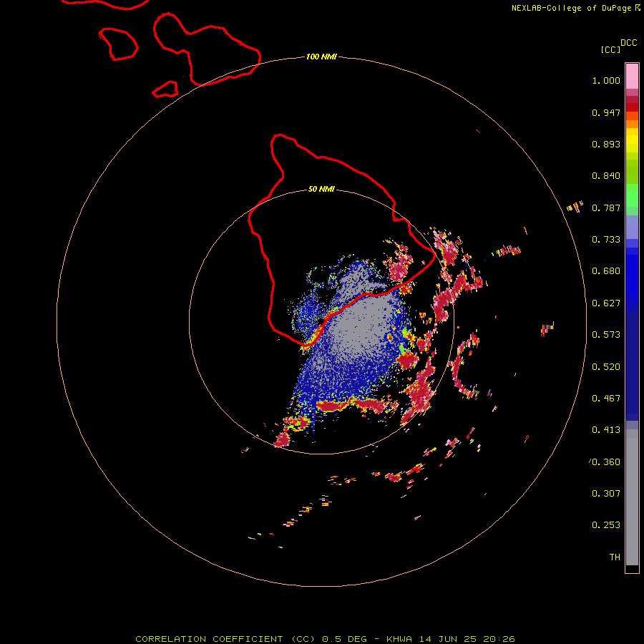Select the 0.787 legend value
Image resolution: width=644 pixels, height=644 pixels.
(x=606, y=208)
